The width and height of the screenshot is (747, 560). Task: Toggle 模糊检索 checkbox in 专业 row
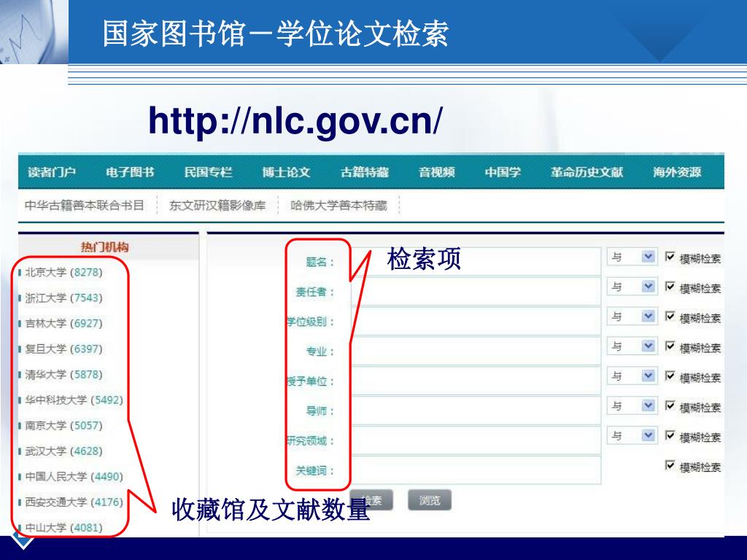(x=670, y=346)
